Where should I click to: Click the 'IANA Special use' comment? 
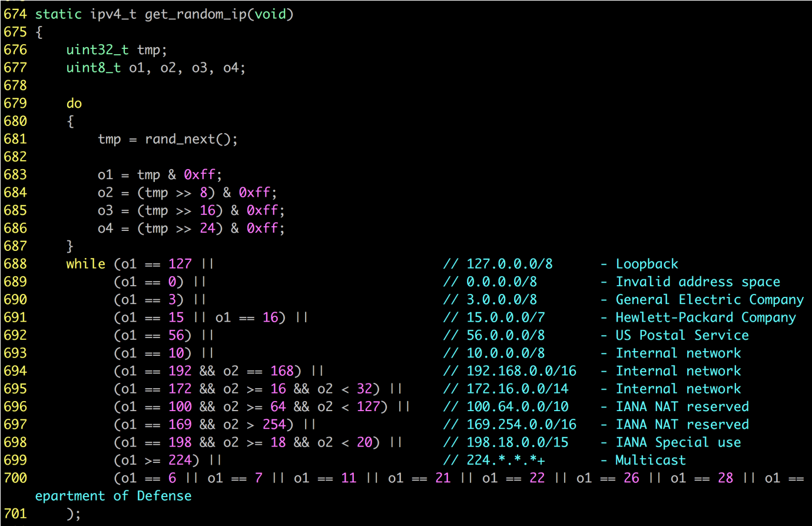pos(678,442)
